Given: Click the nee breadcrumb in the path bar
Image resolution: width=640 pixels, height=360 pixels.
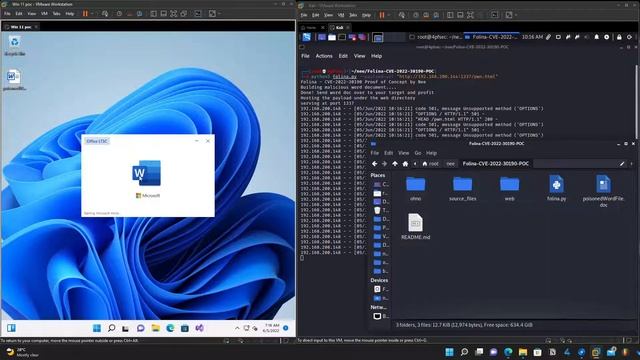Looking at the screenshot, I should [450, 164].
